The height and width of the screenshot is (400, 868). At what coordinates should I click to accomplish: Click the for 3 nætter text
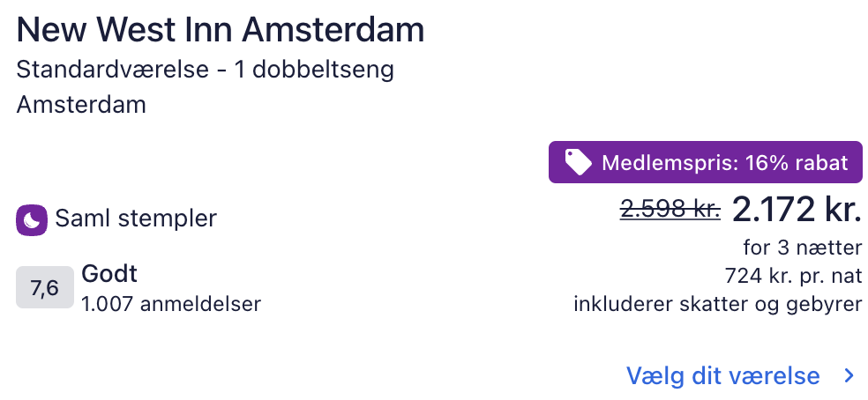[801, 248]
